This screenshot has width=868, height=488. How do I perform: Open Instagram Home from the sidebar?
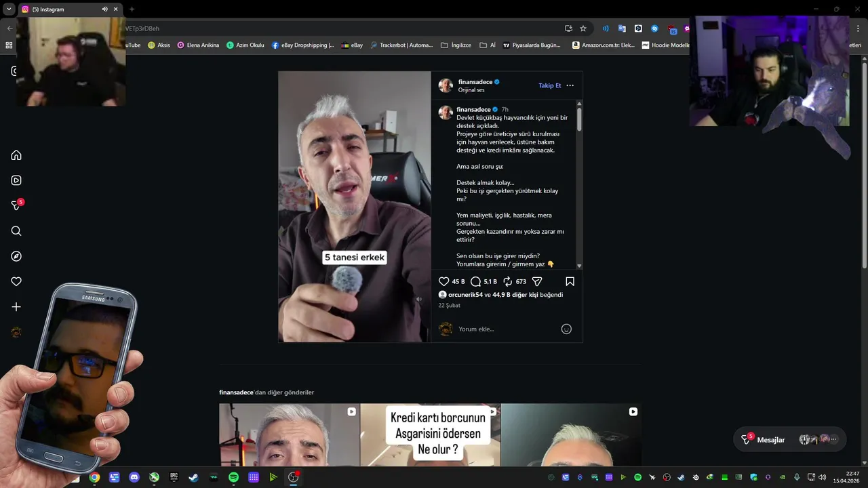tap(16, 155)
